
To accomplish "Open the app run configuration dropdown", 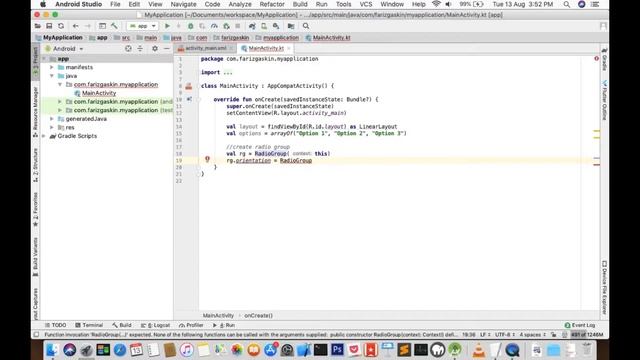I will [142, 26].
